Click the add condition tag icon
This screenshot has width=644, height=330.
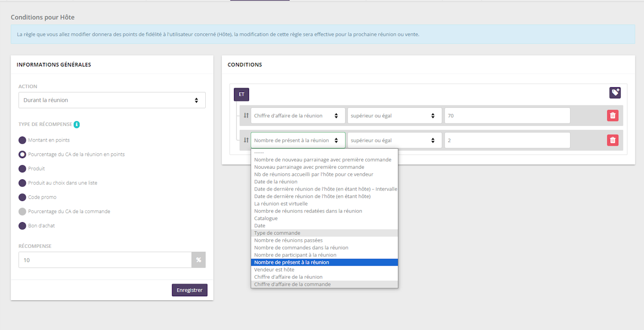click(615, 93)
